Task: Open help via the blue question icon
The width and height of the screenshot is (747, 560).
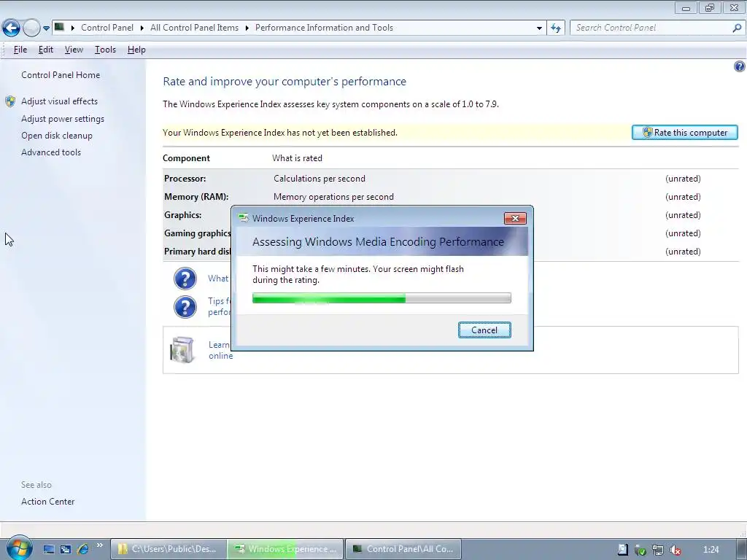Action: pyautogui.click(x=740, y=66)
